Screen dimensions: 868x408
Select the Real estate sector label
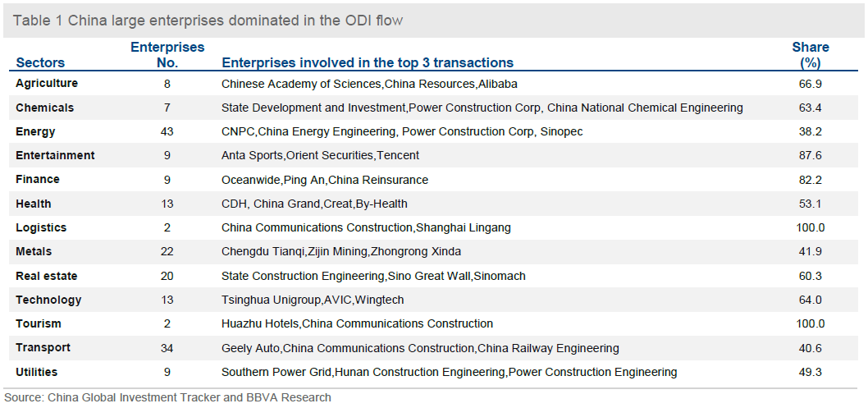pos(47,276)
